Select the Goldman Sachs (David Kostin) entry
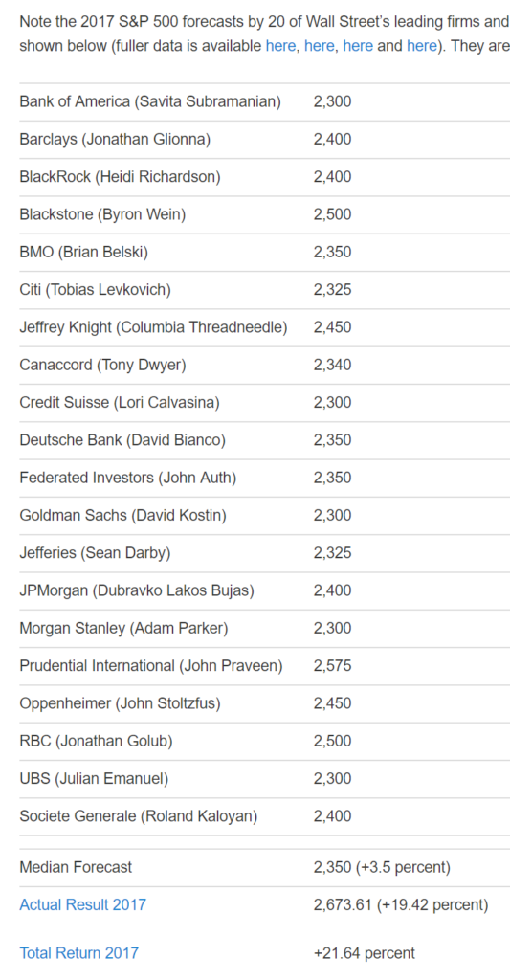This screenshot has width=510, height=980. click(x=123, y=515)
